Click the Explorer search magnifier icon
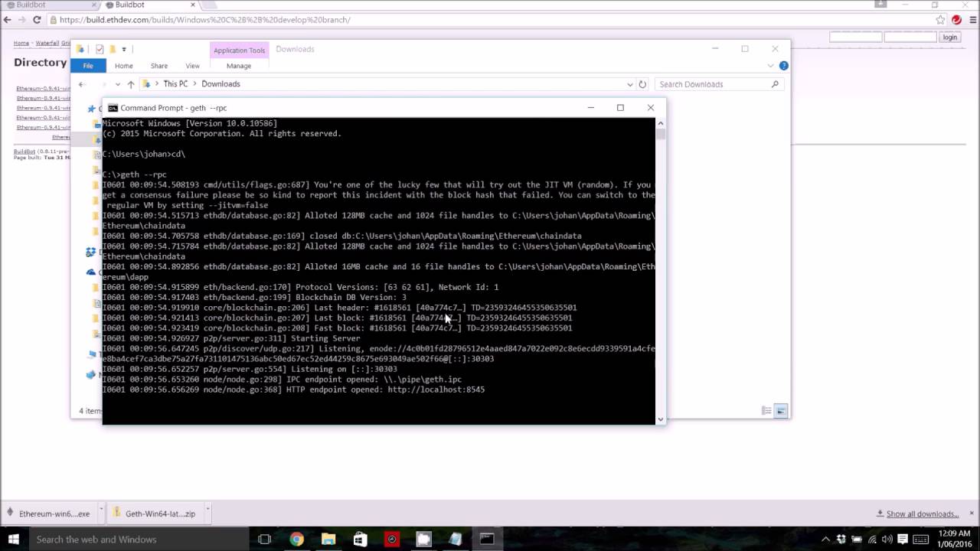This screenshot has width=980, height=551. pyautogui.click(x=776, y=84)
